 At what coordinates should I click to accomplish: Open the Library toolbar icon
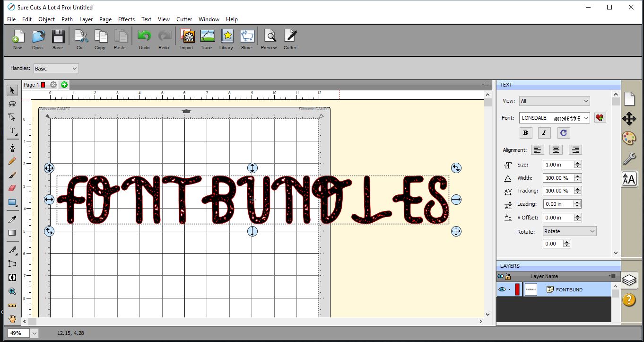tap(227, 37)
